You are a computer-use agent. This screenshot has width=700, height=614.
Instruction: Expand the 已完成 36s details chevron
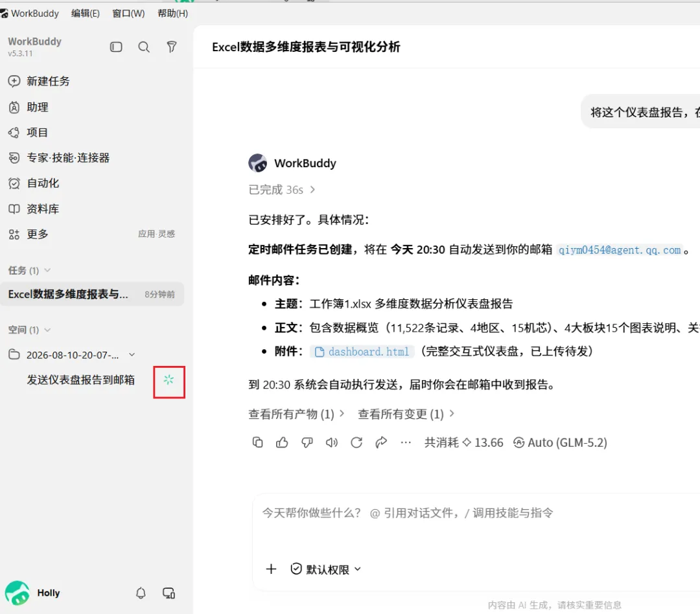pos(312,190)
